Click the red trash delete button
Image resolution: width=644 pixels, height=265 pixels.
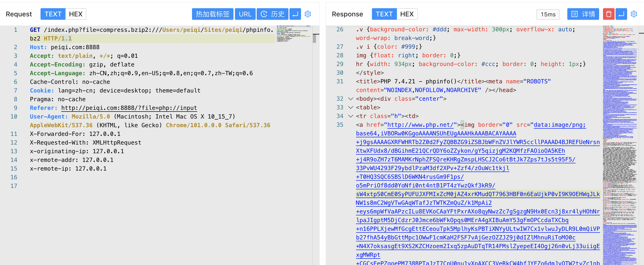[609, 14]
